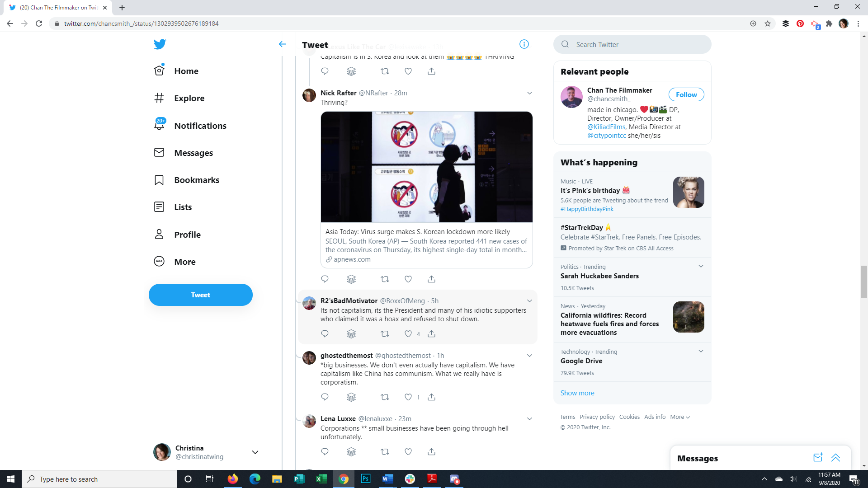The height and width of the screenshot is (488, 868).
Task: Click the page vertical scrollbar thumb
Action: coord(864,282)
